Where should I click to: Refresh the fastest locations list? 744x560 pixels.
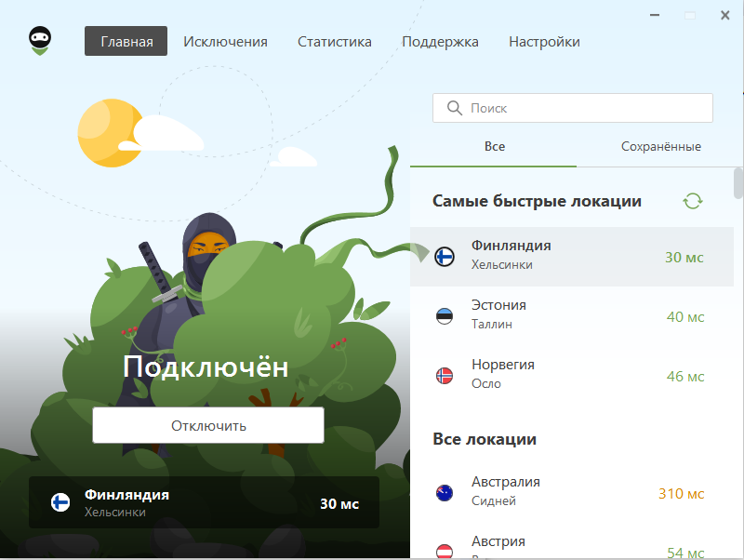click(693, 201)
